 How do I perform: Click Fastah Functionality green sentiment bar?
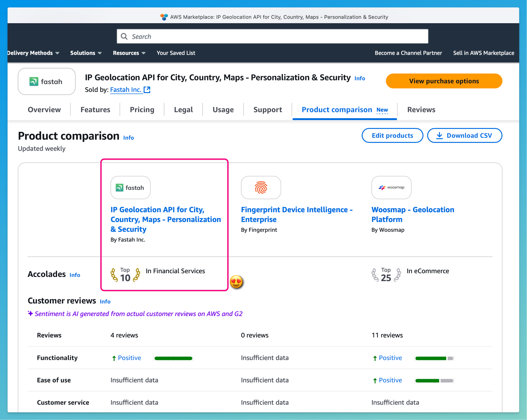pos(173,358)
